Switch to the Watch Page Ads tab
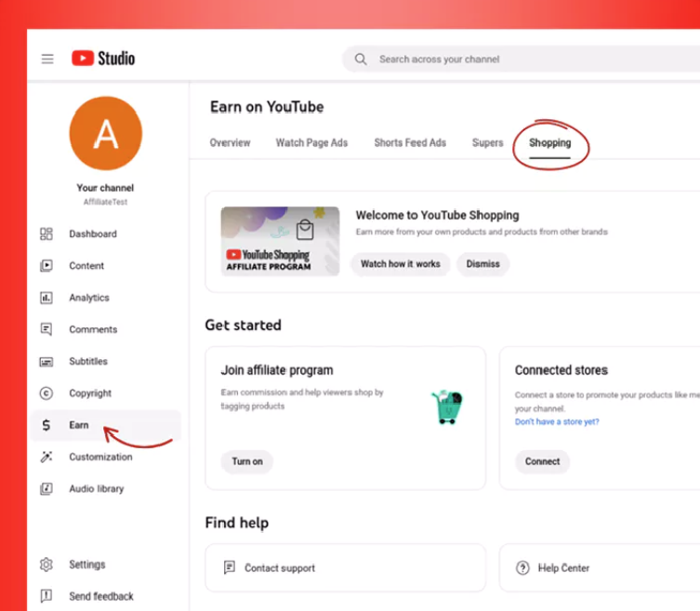700x611 pixels. point(311,142)
